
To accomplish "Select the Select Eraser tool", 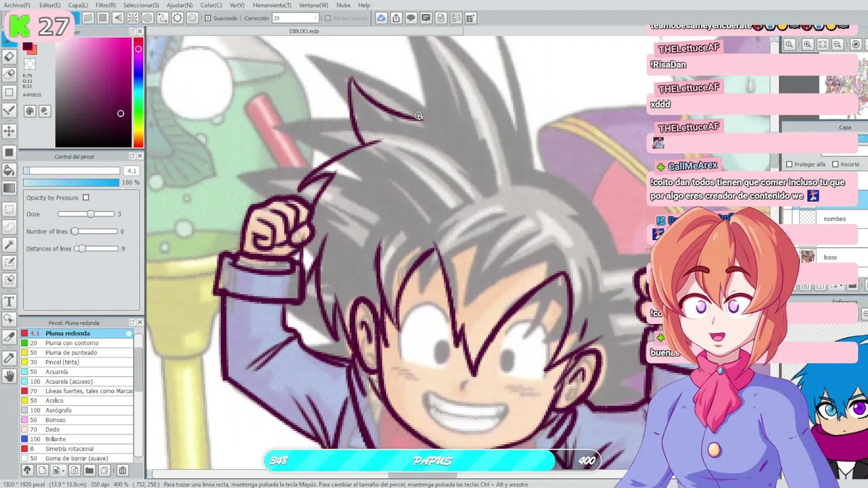I will (x=9, y=281).
